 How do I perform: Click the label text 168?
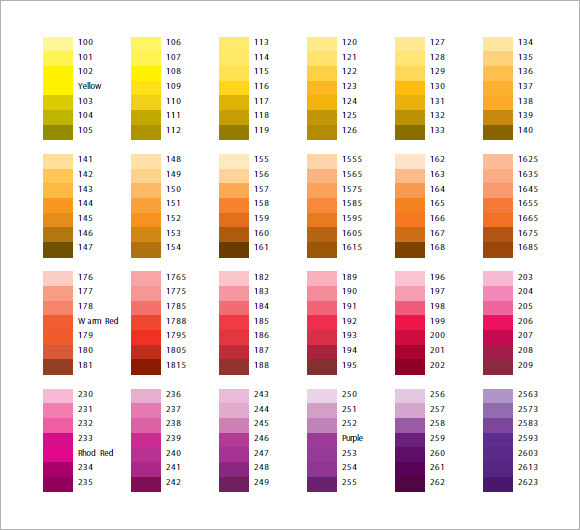click(x=438, y=247)
